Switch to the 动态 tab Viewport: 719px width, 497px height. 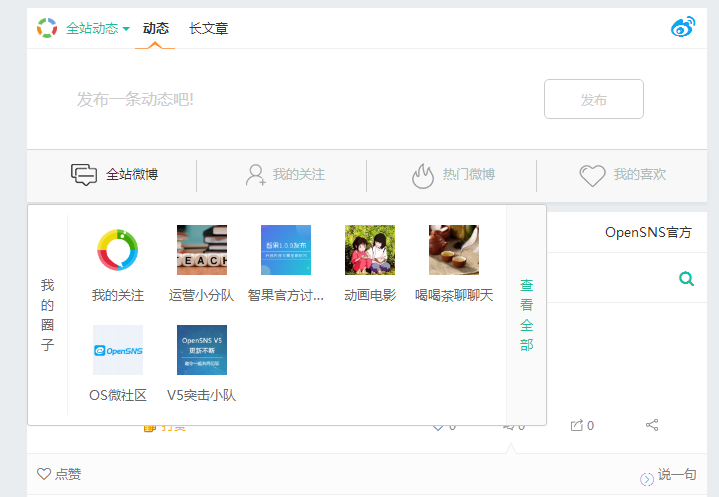coord(155,28)
